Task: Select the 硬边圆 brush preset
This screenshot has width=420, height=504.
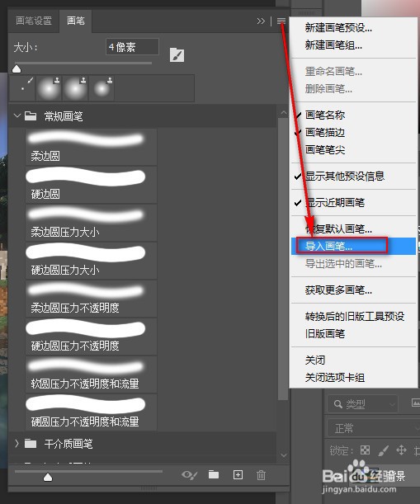Action: coord(91,185)
